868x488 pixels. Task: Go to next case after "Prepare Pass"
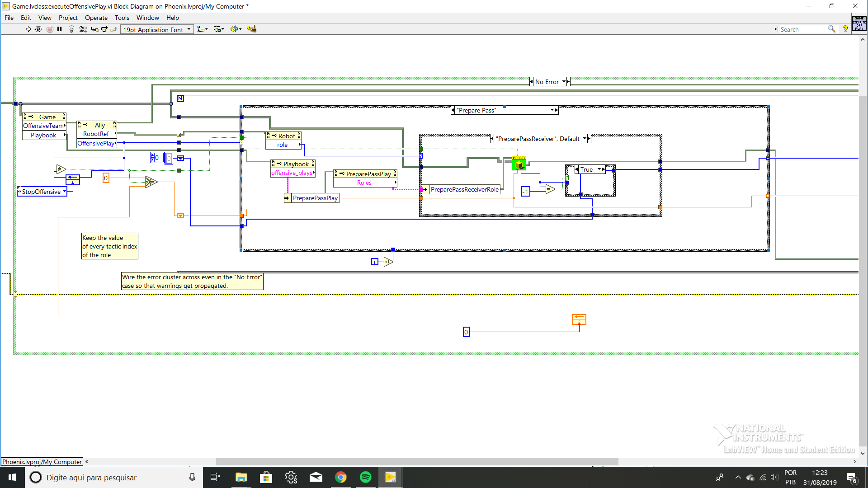click(x=557, y=110)
